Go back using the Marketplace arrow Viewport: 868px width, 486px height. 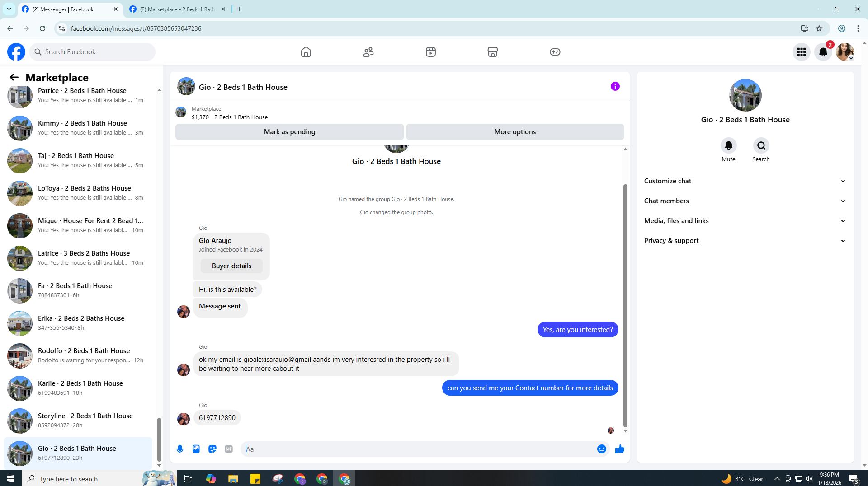pyautogui.click(x=14, y=78)
